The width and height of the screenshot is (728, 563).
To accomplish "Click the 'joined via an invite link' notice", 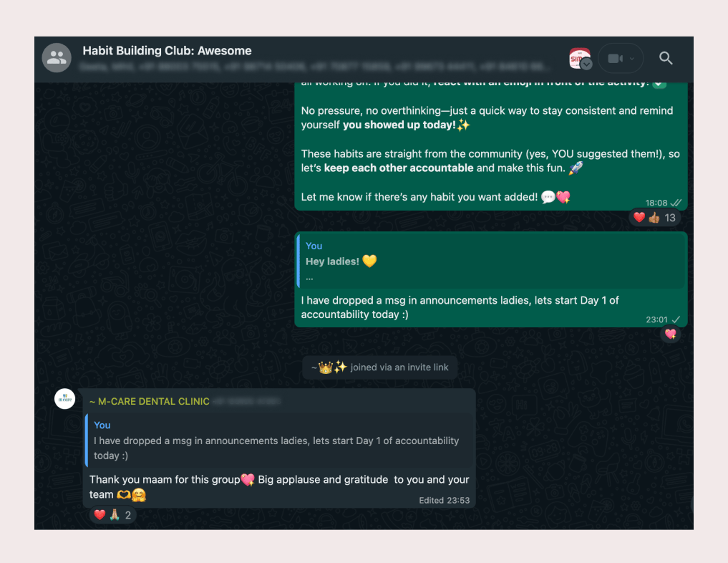I will pos(380,367).
